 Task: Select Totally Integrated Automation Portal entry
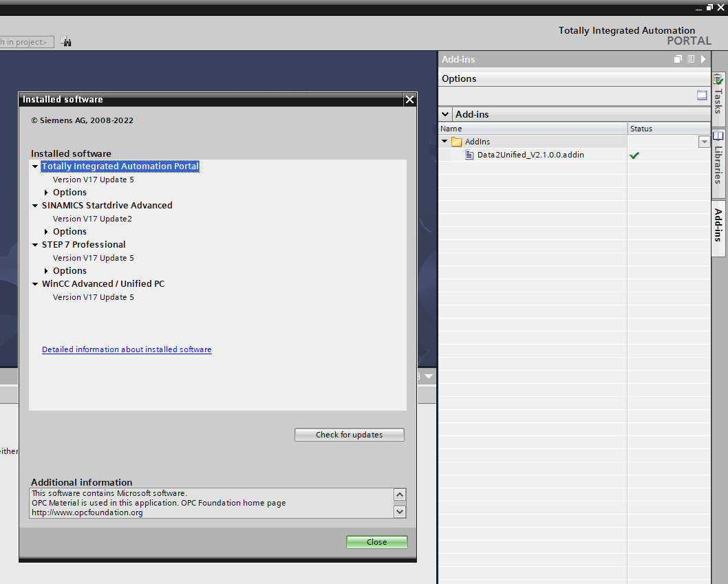pyautogui.click(x=120, y=166)
